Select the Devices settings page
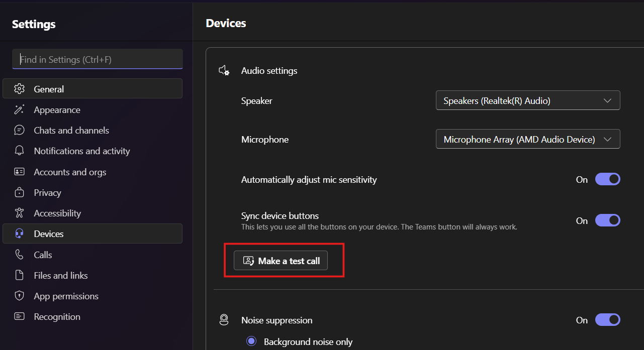 (x=93, y=234)
